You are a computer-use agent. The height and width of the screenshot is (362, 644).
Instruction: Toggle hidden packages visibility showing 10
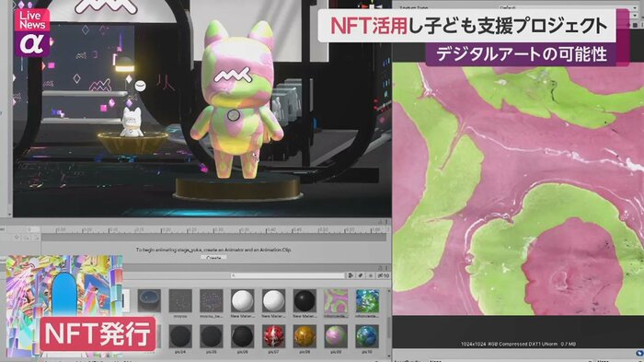click(x=384, y=275)
